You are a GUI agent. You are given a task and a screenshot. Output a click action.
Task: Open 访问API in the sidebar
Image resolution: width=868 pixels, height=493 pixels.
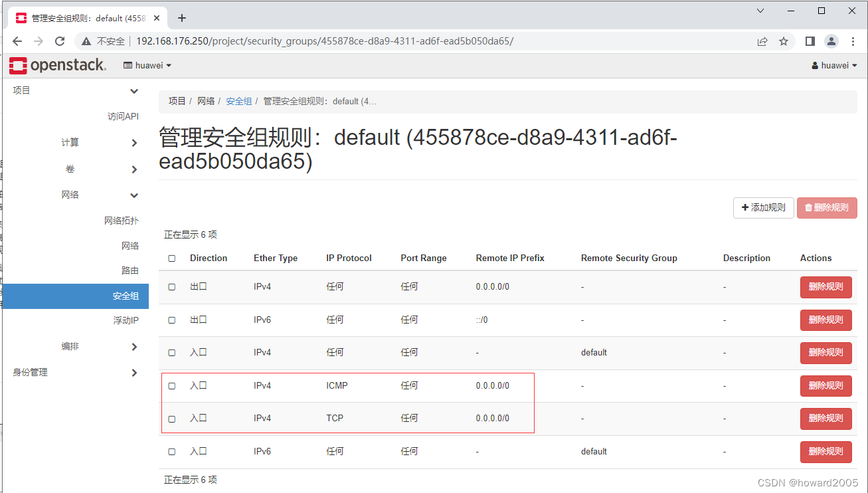pos(123,116)
